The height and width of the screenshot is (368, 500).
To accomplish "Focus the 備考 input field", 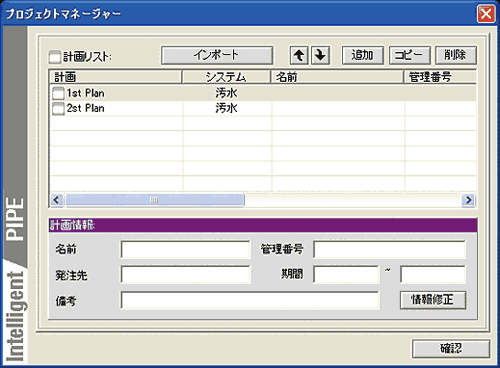I will tap(250, 300).
